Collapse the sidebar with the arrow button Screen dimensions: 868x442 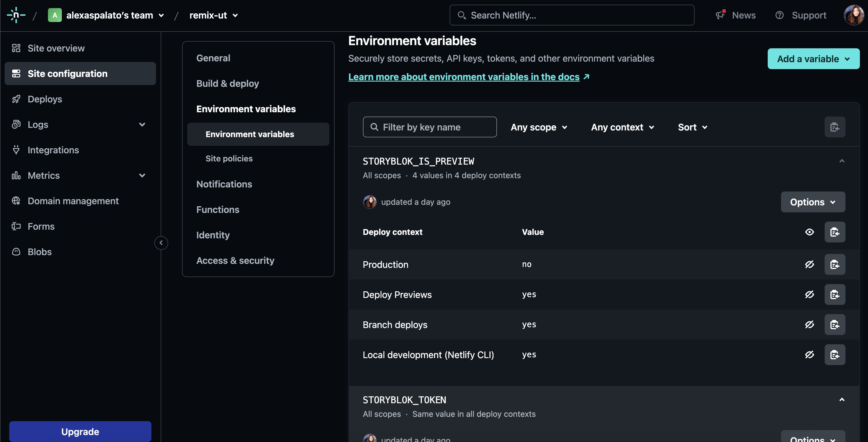(161, 243)
